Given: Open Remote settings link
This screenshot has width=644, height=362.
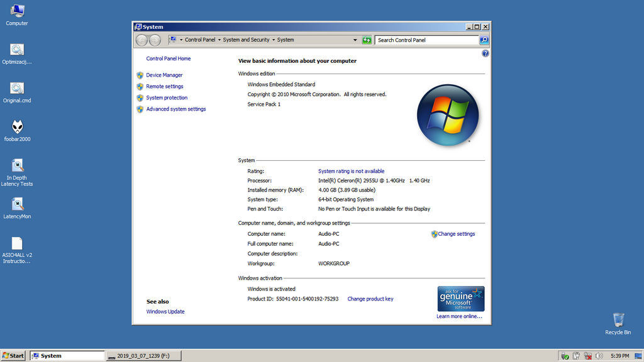Looking at the screenshot, I should pos(165,87).
